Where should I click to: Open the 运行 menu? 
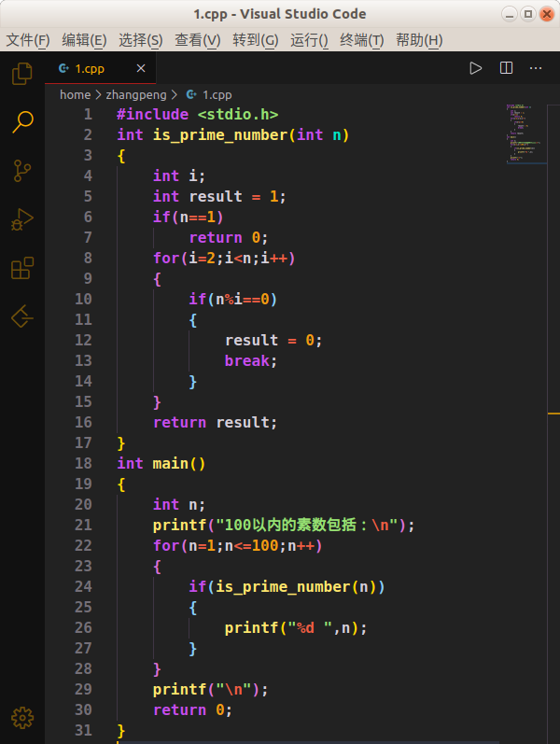309,40
